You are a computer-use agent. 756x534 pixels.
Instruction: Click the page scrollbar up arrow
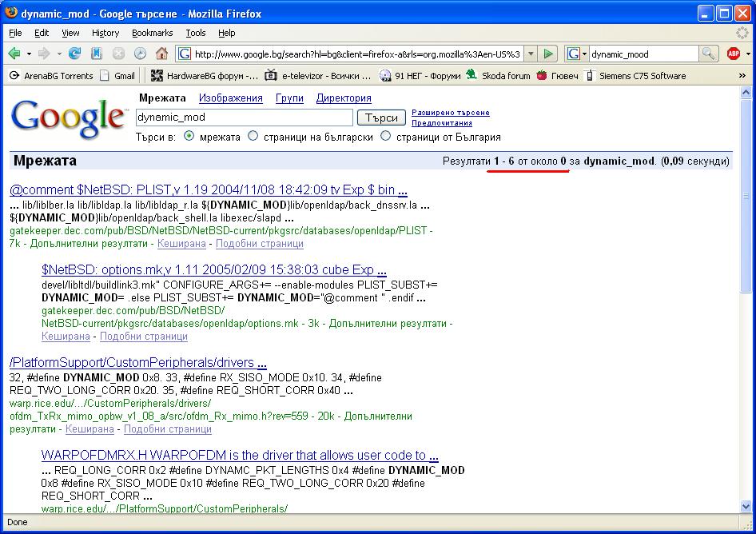[x=746, y=92]
